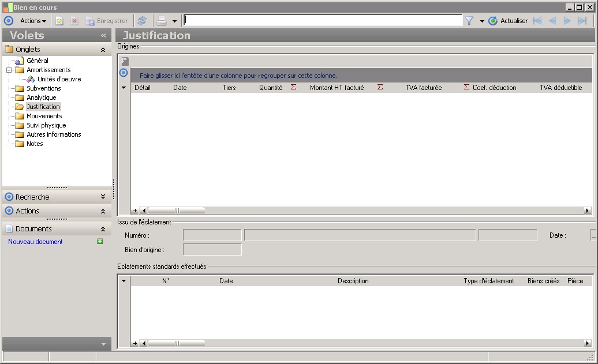The image size is (598, 364).
Task: Click the sum icon before Coef. déduction
Action: [x=466, y=87]
